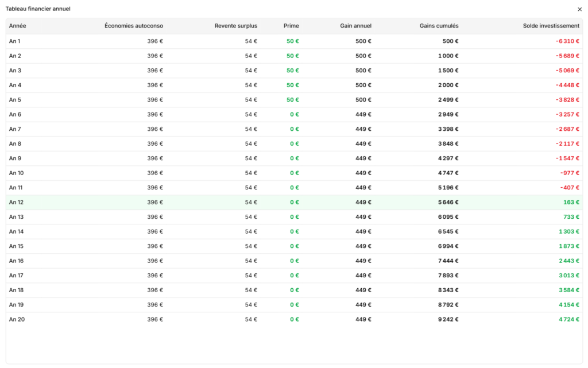Viewport: 588px width, 368px height.
Task: Click the Année column header
Action: point(18,26)
